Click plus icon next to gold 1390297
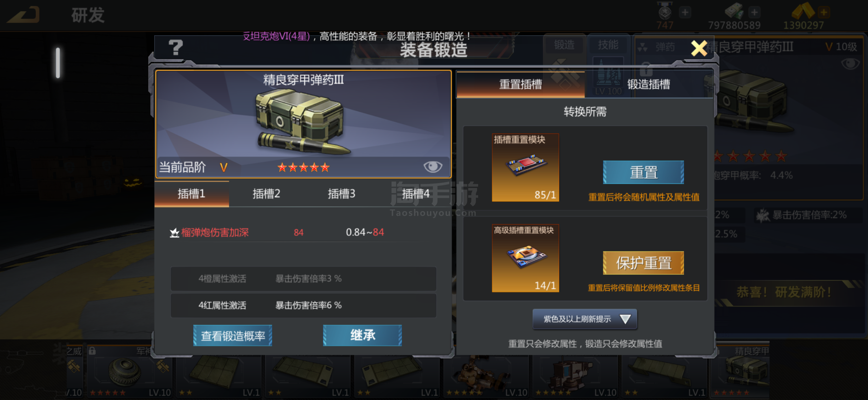This screenshot has width=868, height=400. pyautogui.click(x=824, y=13)
